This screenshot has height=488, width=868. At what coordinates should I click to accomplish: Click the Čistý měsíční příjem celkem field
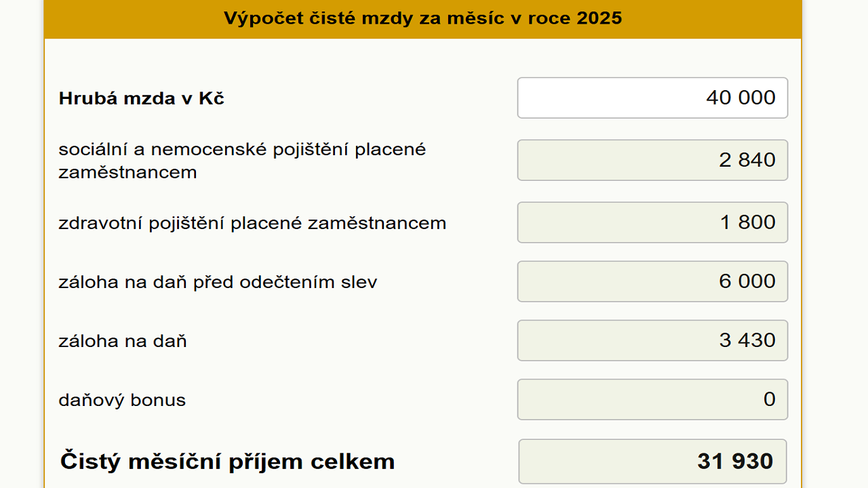click(652, 461)
